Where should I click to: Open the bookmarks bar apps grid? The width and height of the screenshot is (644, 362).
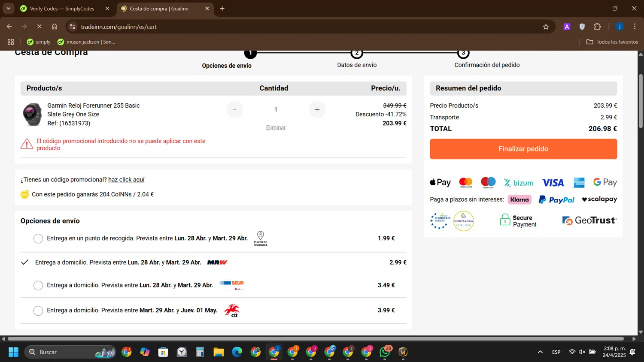point(11,42)
